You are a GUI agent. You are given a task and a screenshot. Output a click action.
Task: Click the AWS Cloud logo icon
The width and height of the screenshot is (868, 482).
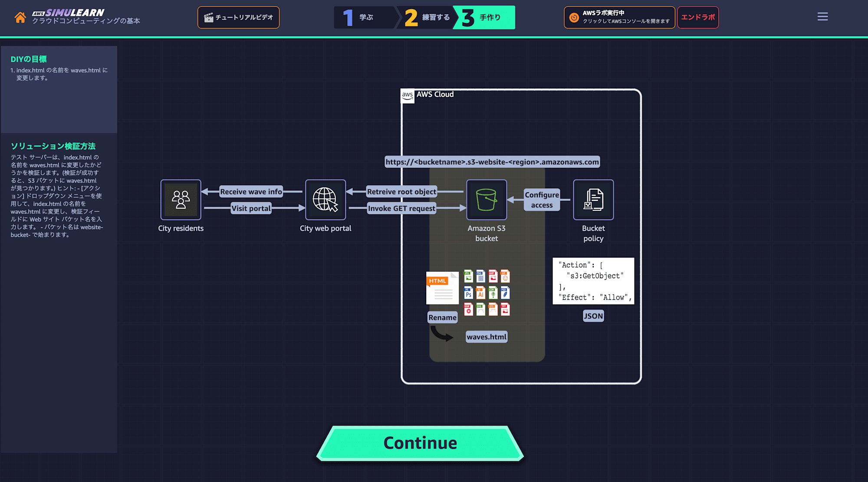(x=407, y=96)
